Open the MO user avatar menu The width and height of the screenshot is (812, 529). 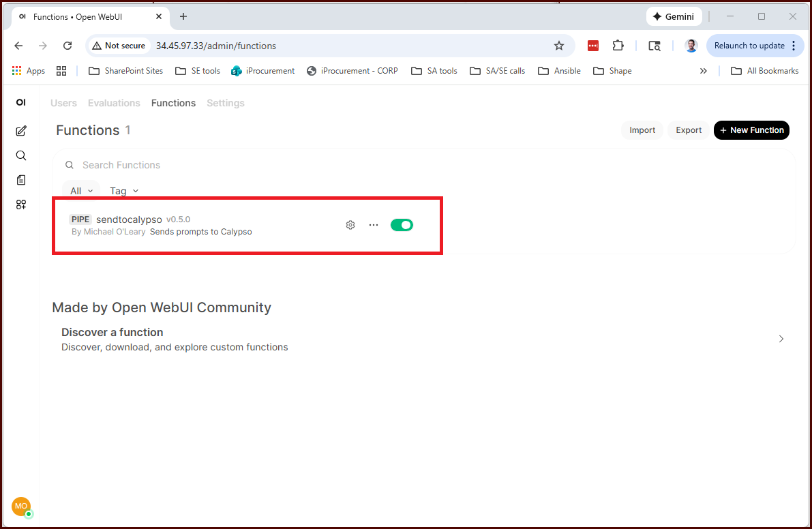20,507
